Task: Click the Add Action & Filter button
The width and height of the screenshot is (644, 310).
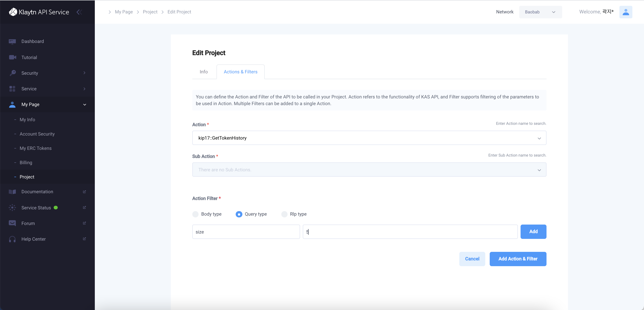Action: tap(518, 259)
